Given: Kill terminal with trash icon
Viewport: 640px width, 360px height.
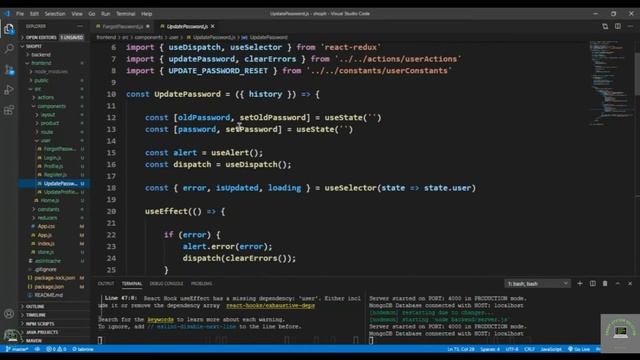Looking at the screenshot, I should [x=605, y=283].
